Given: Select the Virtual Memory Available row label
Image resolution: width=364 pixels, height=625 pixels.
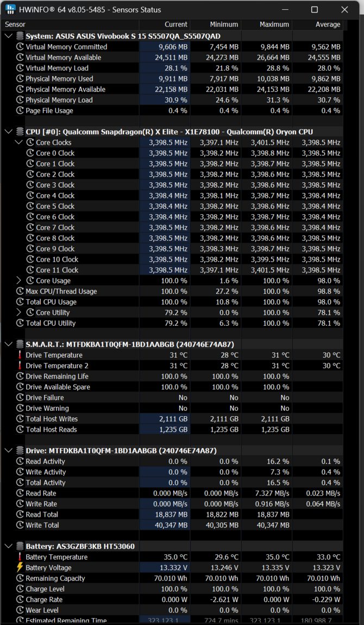Looking at the screenshot, I should pos(64,58).
